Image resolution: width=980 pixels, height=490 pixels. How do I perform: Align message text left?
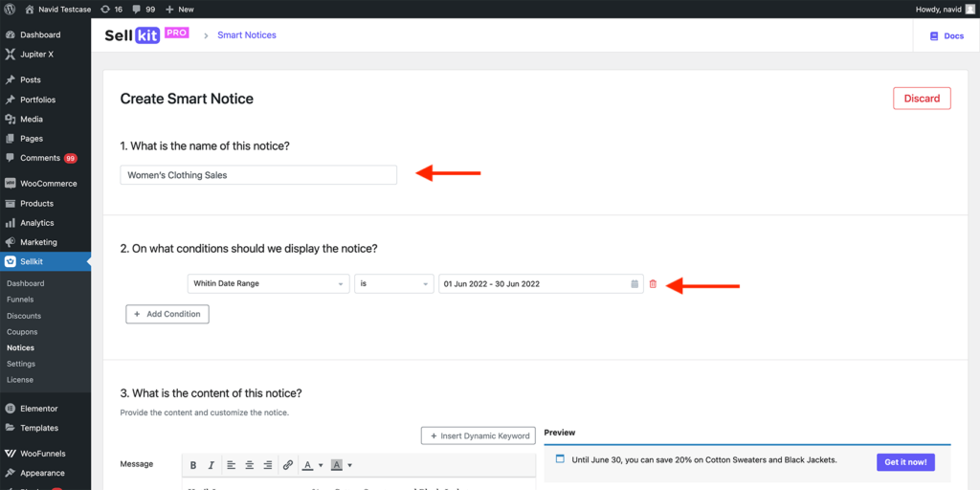pos(232,465)
